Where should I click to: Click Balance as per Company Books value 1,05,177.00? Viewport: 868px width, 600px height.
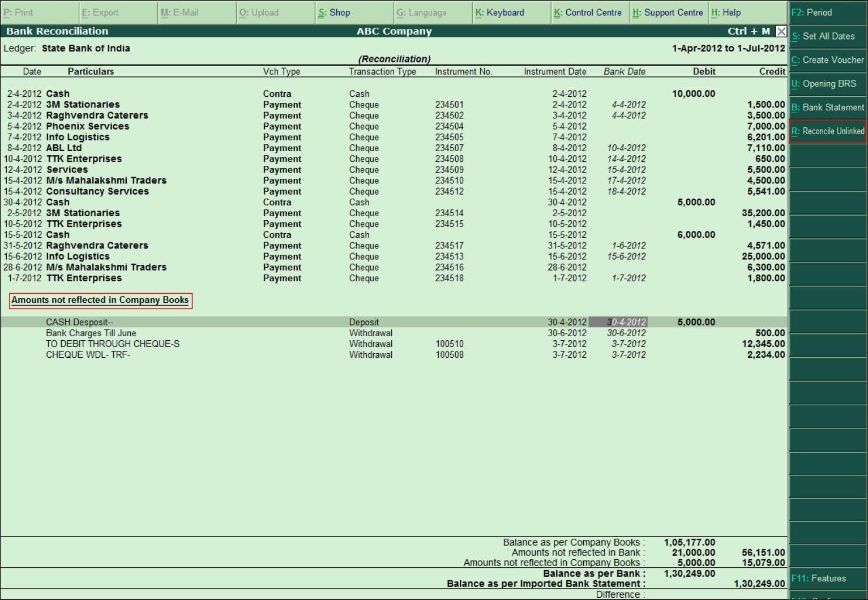point(689,542)
